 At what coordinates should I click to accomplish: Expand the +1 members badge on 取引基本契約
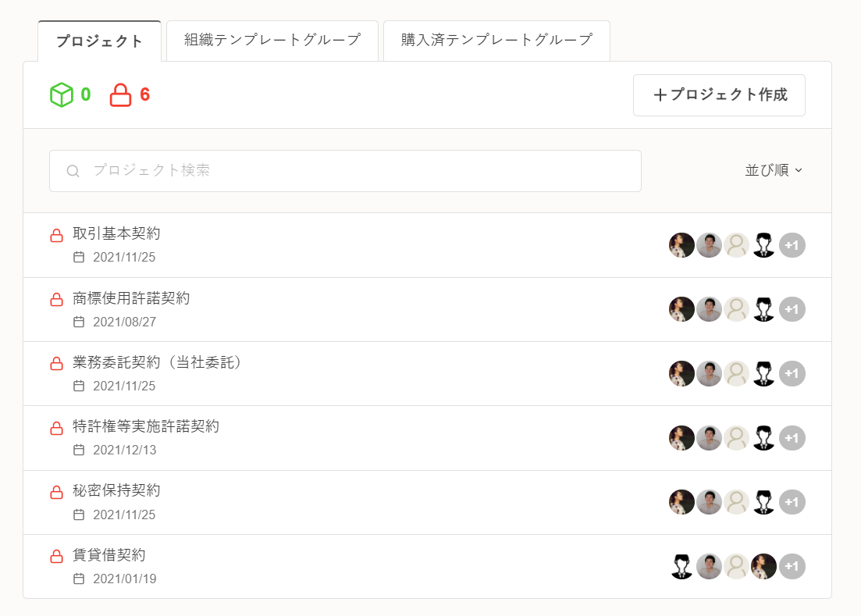(x=792, y=245)
